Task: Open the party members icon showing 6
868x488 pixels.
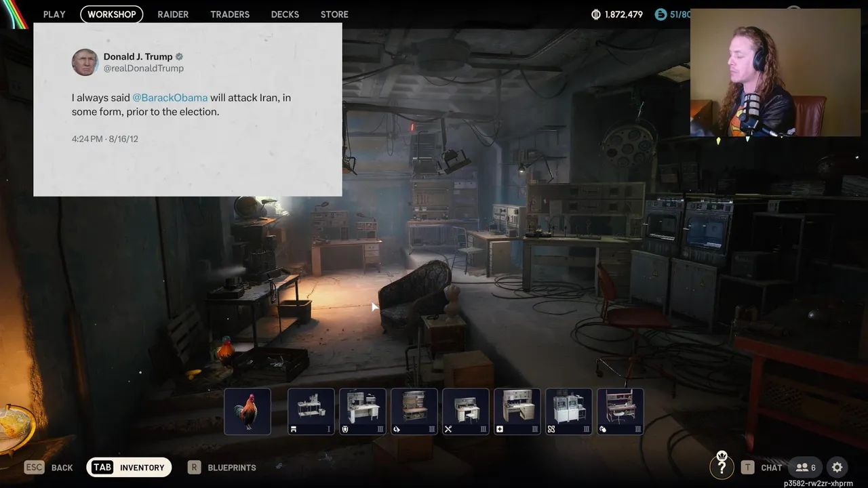Action: pyautogui.click(x=806, y=467)
